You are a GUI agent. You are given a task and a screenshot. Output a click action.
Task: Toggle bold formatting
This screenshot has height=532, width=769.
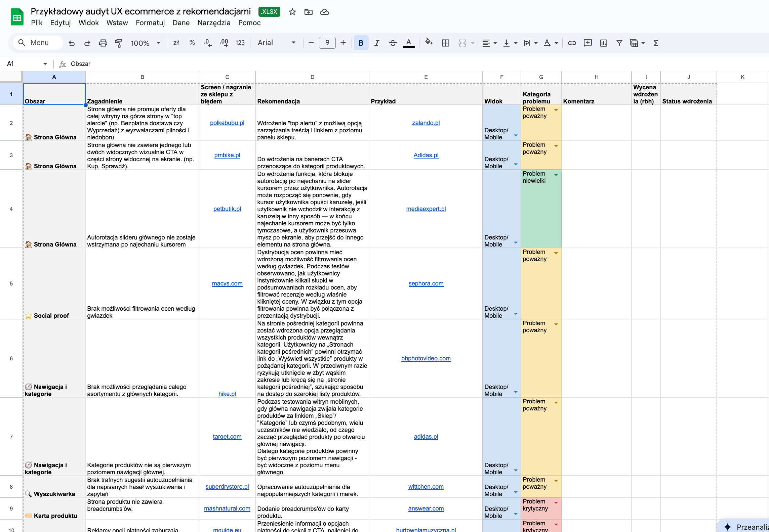click(361, 43)
